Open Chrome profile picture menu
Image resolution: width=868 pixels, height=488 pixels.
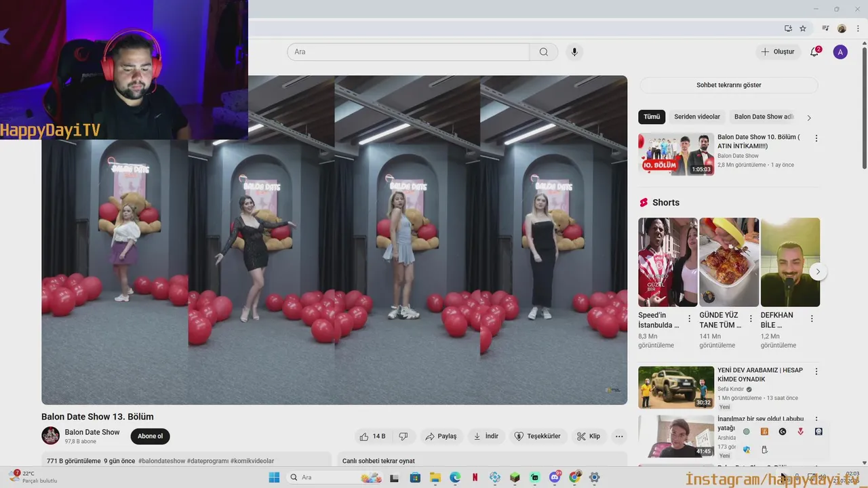842,28
